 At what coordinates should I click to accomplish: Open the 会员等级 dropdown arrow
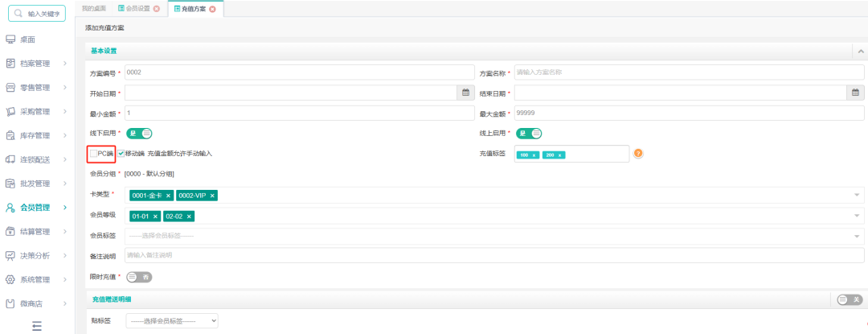point(857,216)
